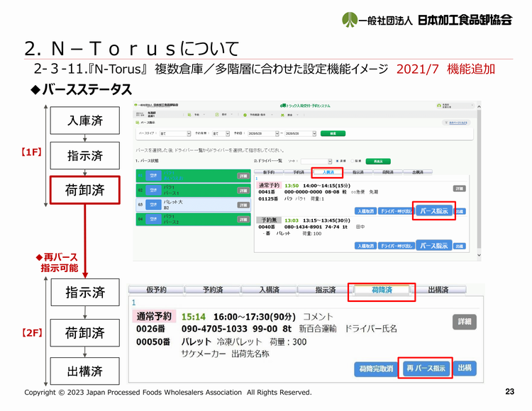Click the 詳細 button for reservation 0041番
The height and width of the screenshot is (411, 532).
point(460,188)
